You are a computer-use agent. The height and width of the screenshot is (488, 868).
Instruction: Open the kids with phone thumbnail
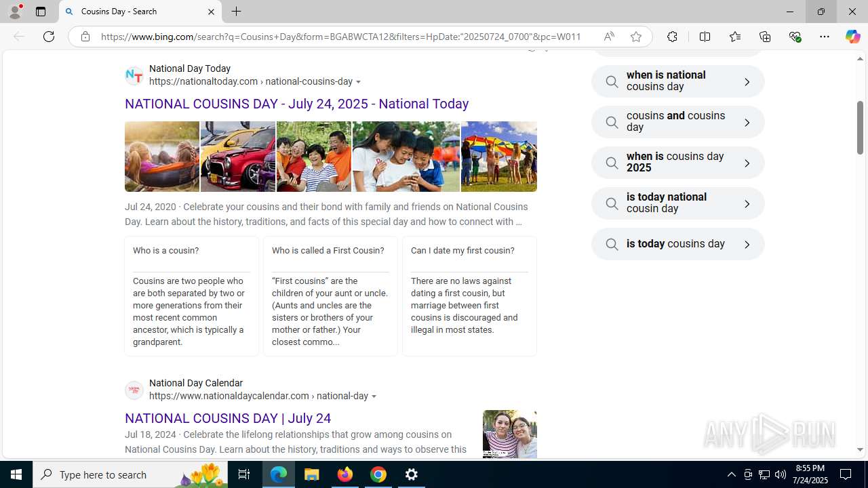(406, 157)
